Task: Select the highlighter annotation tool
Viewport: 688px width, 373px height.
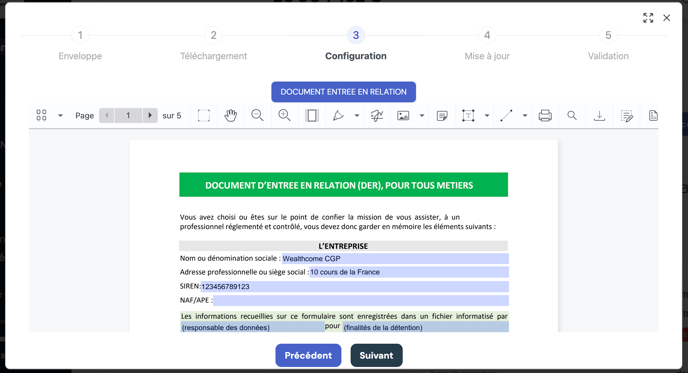Action: (338, 115)
